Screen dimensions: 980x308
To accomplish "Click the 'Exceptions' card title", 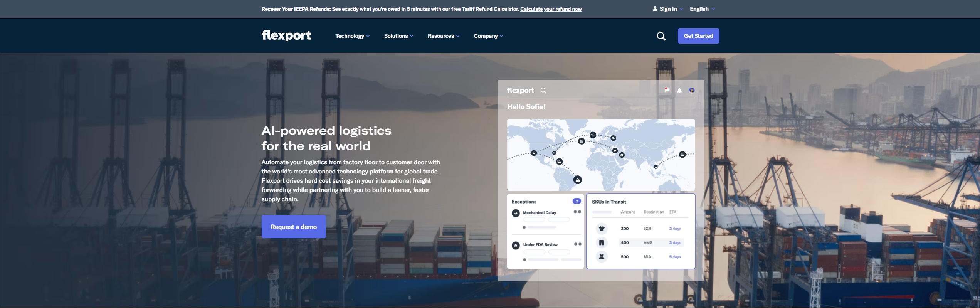I will [524, 202].
